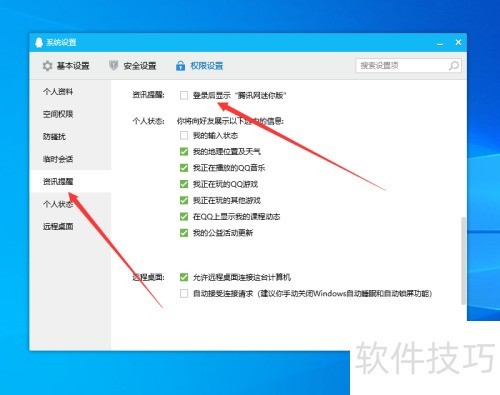Uncheck 我正在播放的QQ音乐
The height and width of the screenshot is (395, 500).
184,168
